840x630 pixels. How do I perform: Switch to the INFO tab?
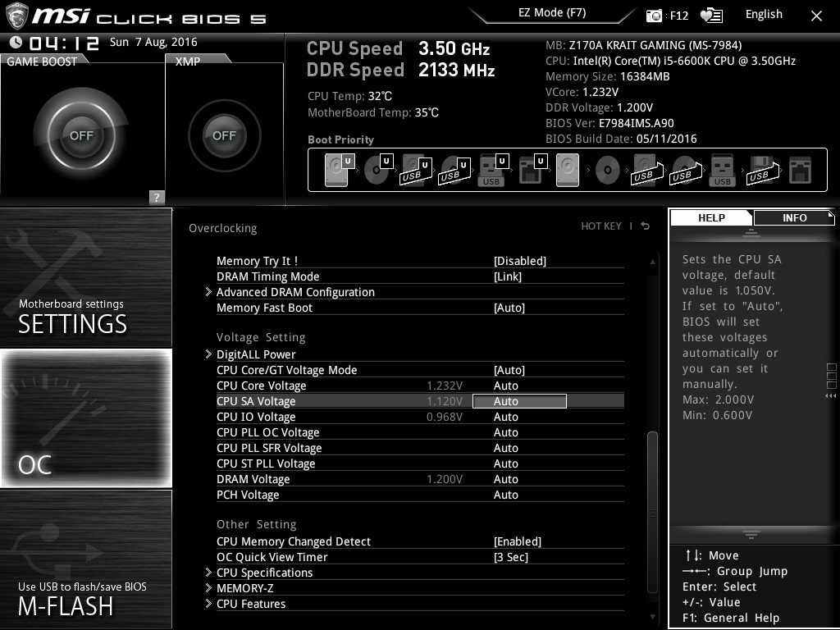tap(794, 217)
